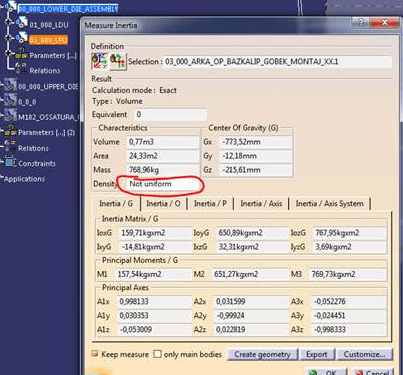Click the 00_000_UPPER_DIE product icon
This screenshot has height=375, width=403.
(x=10, y=85)
